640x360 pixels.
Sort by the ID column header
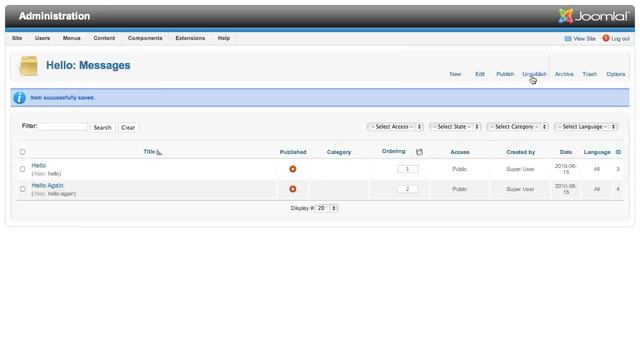[x=618, y=152]
